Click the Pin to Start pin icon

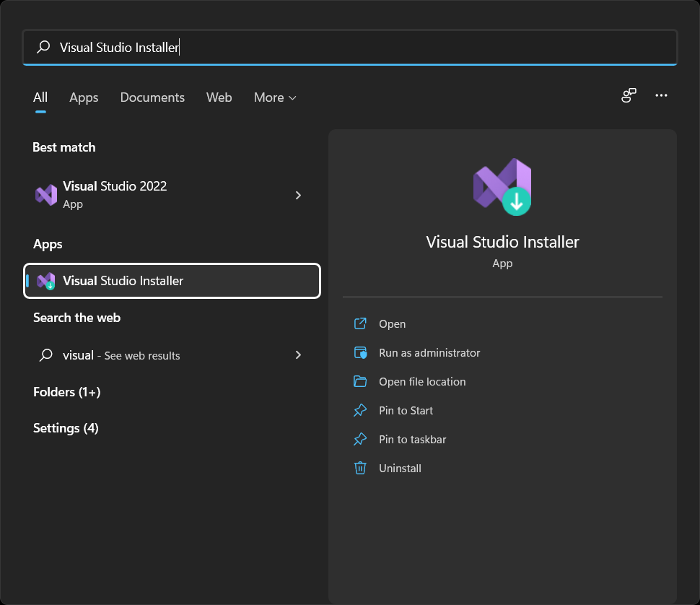point(360,410)
